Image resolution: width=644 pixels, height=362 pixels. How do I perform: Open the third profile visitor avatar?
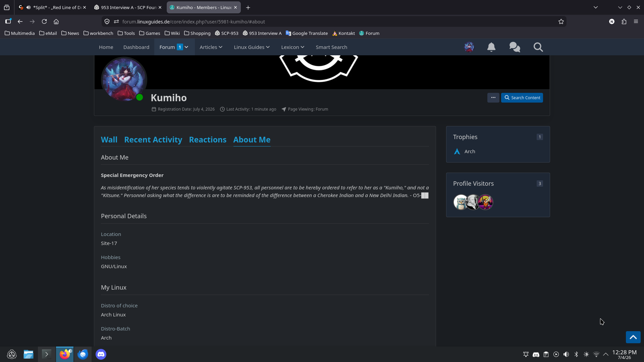[x=486, y=202]
